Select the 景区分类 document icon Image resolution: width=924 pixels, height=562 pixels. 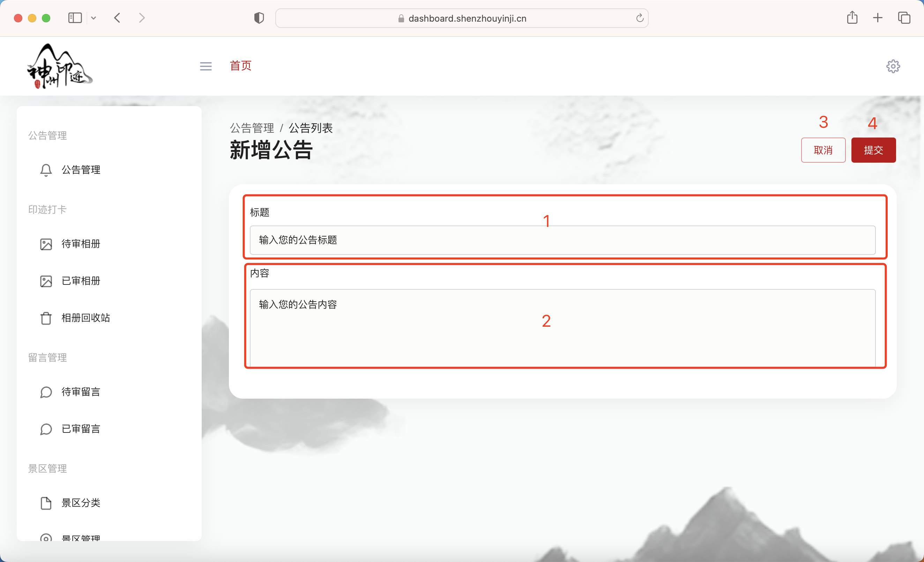click(x=46, y=503)
